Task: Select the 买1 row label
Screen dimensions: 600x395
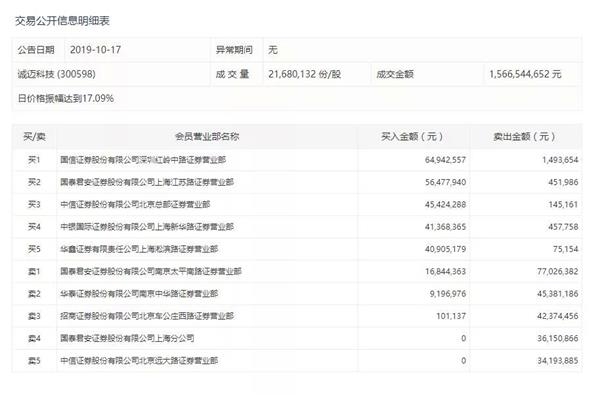Action: pyautogui.click(x=34, y=160)
